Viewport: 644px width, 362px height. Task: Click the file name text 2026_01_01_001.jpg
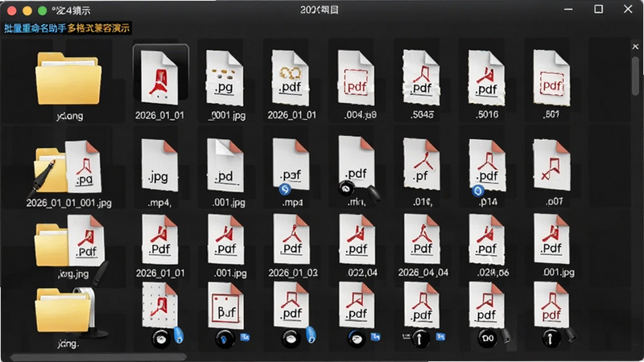(68, 203)
